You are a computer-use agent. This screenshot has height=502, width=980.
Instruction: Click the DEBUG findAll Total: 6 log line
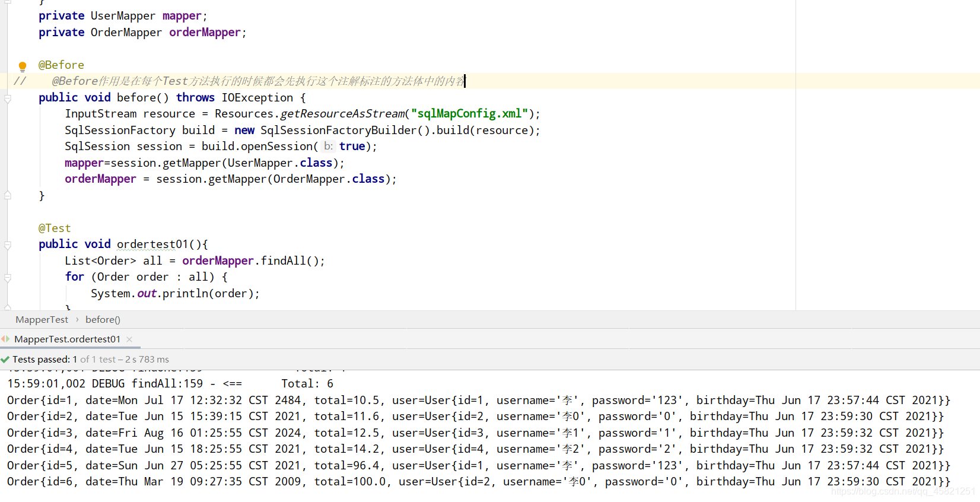pyautogui.click(x=170, y=384)
